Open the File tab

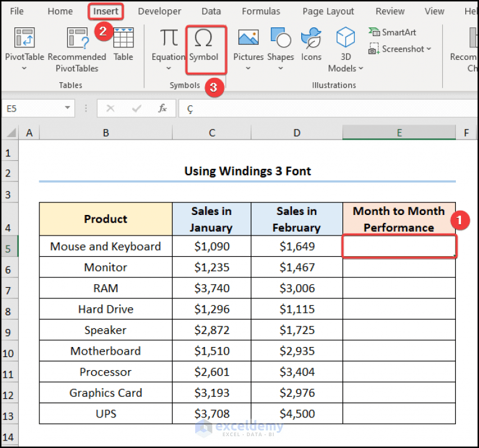(17, 11)
